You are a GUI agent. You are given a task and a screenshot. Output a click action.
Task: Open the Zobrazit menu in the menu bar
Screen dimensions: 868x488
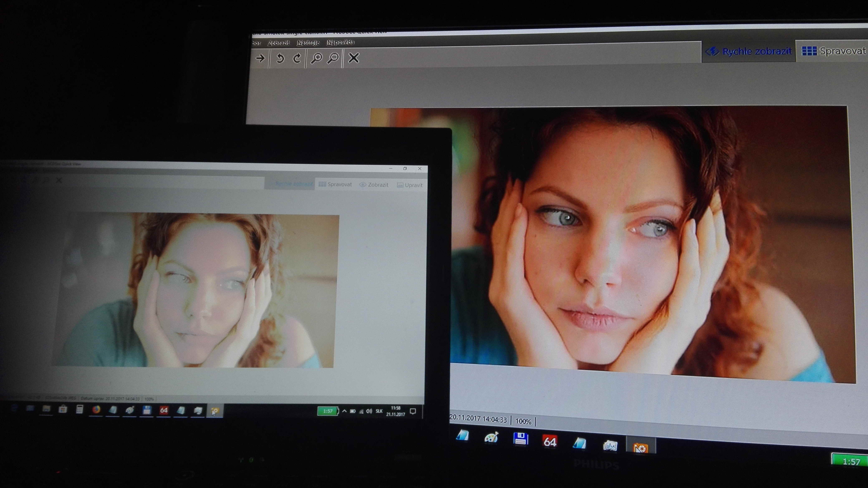click(279, 43)
